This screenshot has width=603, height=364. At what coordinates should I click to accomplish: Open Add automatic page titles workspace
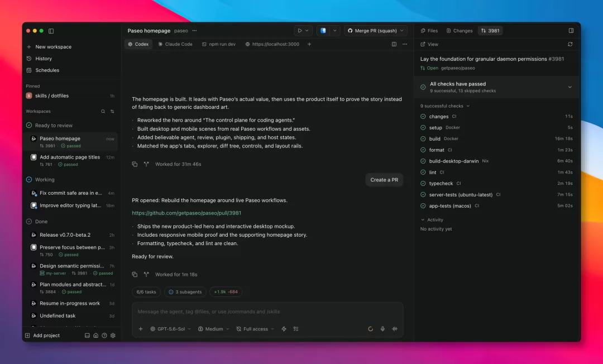[71, 160]
